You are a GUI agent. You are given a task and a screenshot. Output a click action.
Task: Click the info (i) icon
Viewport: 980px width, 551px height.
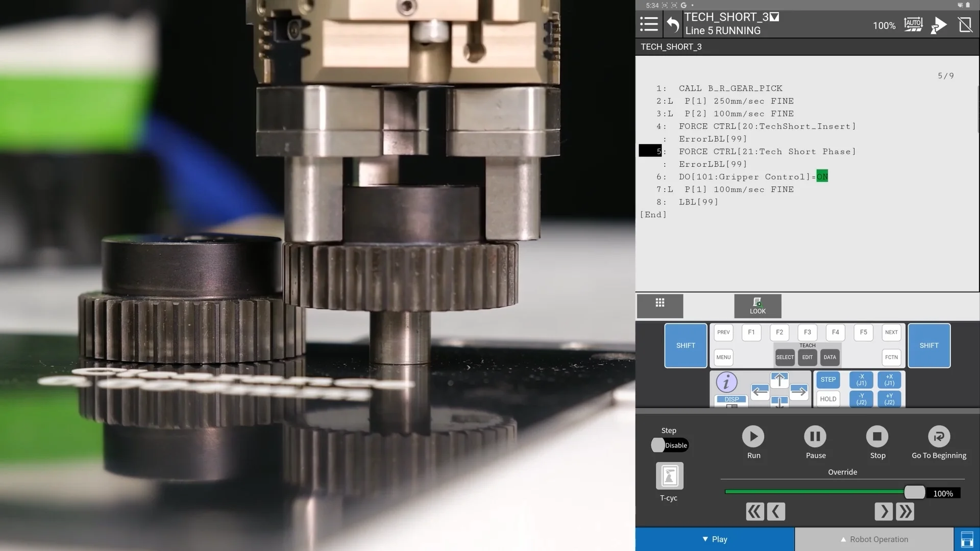727,382
